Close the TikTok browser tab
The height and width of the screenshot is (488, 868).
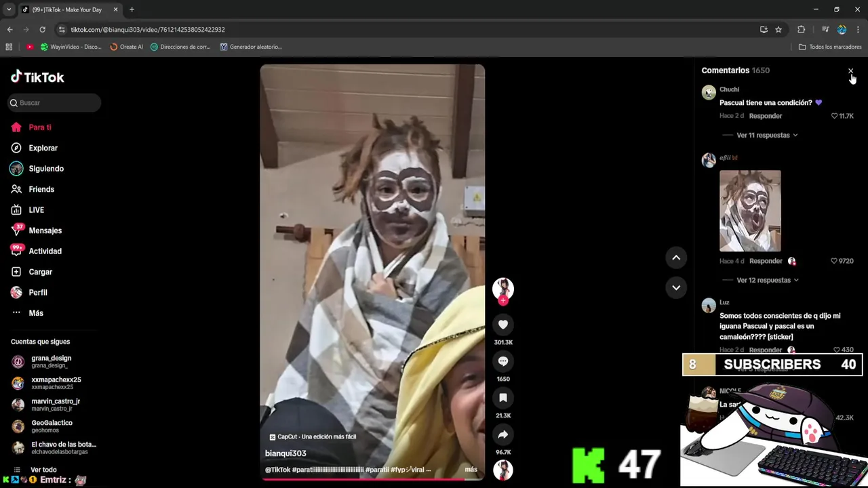pyautogui.click(x=115, y=9)
